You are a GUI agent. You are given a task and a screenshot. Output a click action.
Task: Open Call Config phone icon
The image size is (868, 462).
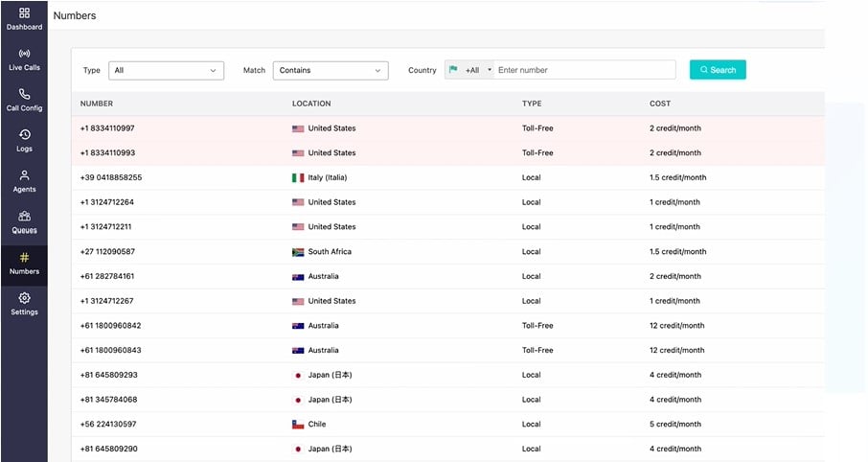[24, 94]
